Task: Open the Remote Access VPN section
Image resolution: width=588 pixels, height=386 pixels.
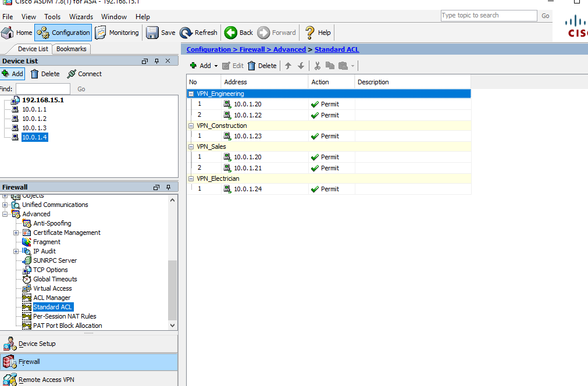Action: click(x=46, y=380)
